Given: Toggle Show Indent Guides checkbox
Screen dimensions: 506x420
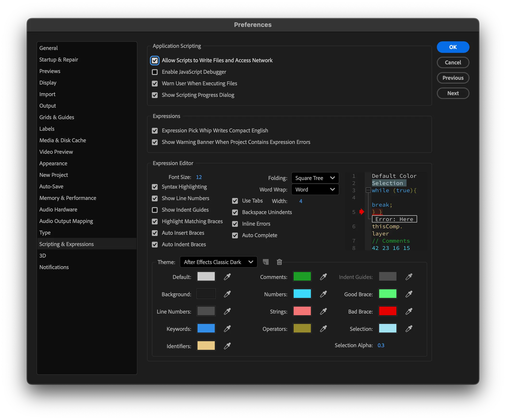Looking at the screenshot, I should point(155,210).
